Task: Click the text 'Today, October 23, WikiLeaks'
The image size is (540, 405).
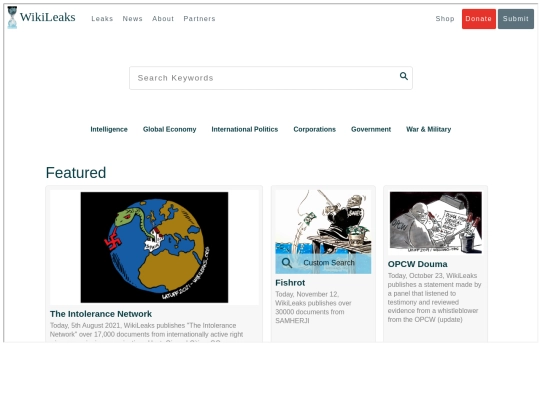Action: 432,276
